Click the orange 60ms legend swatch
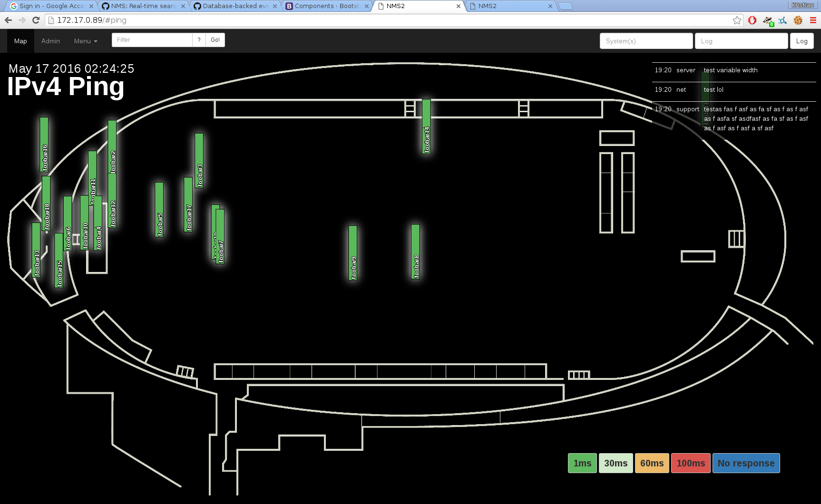The image size is (821, 504). click(652, 463)
